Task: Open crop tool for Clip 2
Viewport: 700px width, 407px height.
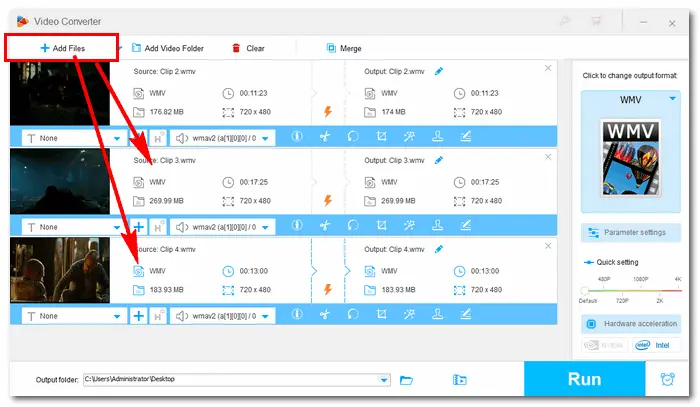Action: coord(381,136)
